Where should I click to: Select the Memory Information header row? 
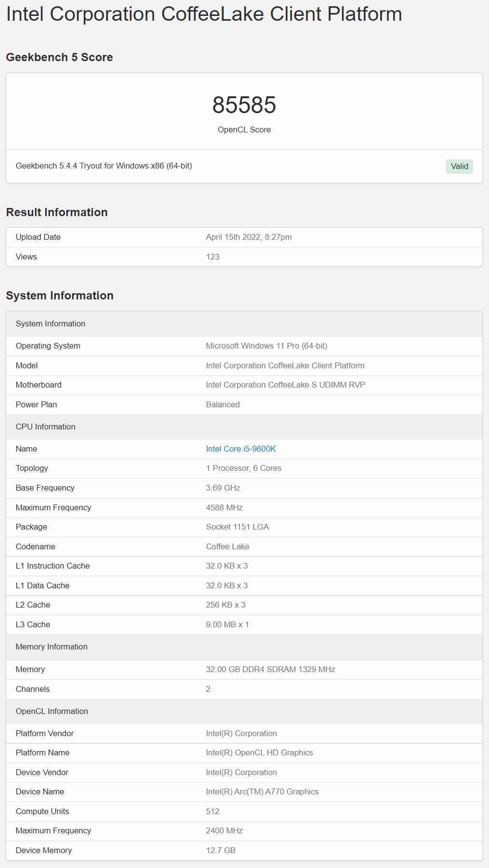click(x=244, y=647)
